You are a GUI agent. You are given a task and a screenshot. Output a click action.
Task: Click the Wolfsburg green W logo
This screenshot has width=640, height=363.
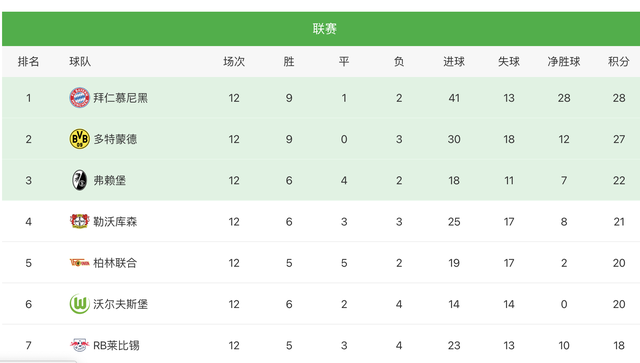80,304
